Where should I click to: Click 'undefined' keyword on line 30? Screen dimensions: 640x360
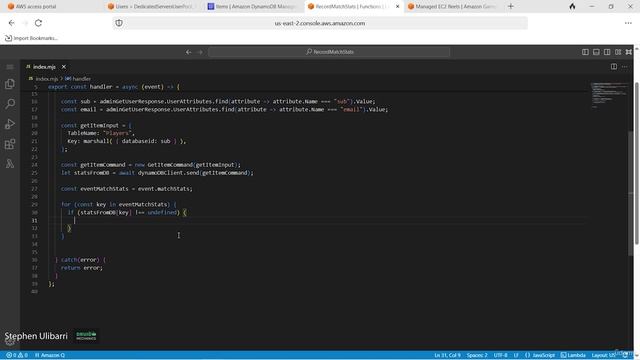click(x=162, y=212)
